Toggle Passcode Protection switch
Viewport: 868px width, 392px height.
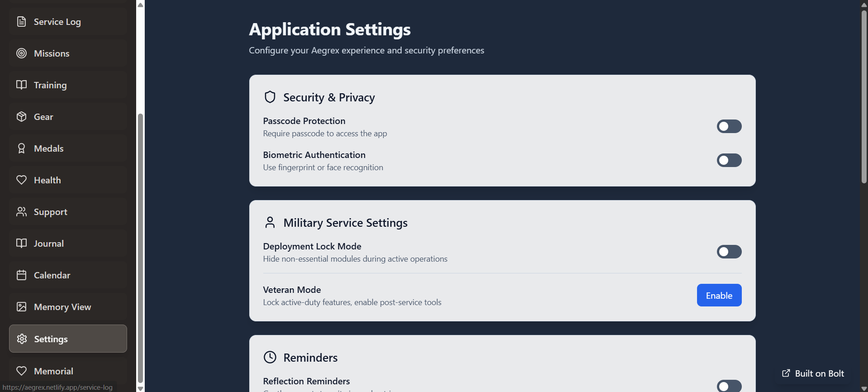[x=729, y=126]
